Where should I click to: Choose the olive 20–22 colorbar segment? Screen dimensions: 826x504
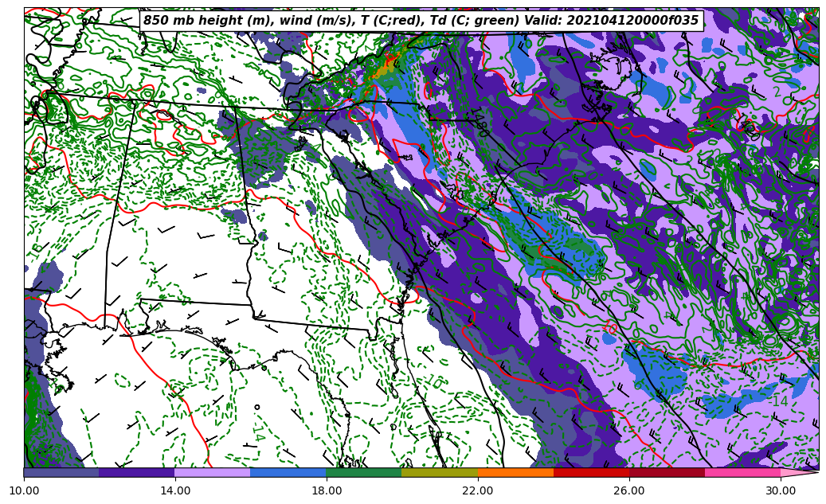coord(440,472)
